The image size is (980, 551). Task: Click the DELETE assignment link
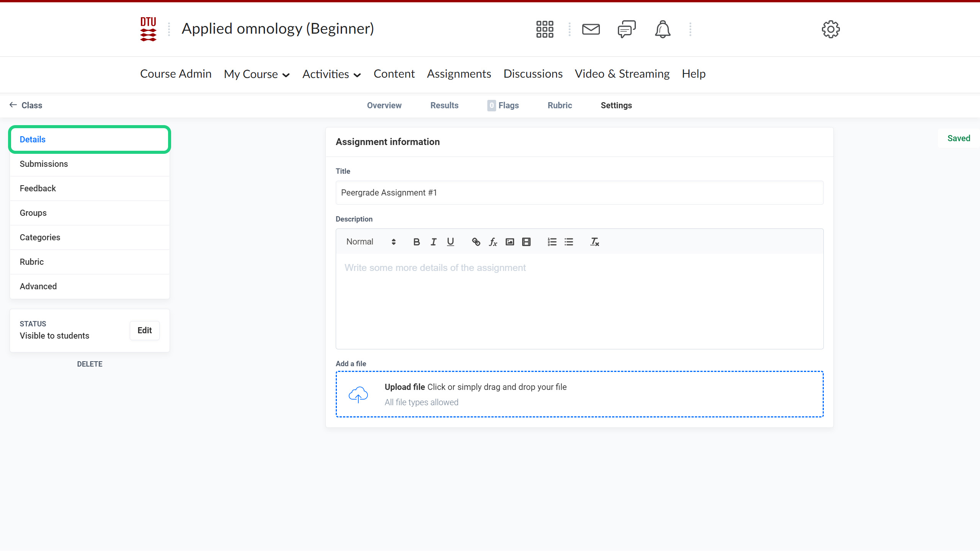click(x=90, y=364)
